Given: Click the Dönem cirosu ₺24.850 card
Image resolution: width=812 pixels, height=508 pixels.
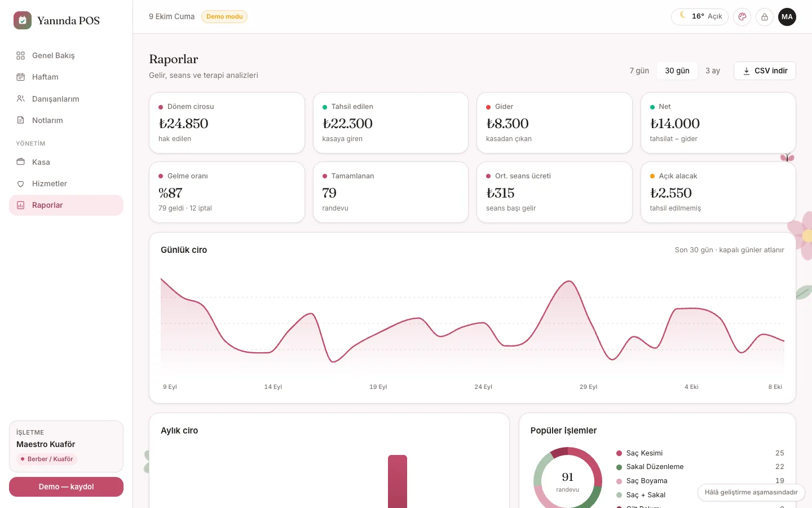Looking at the screenshot, I should [x=227, y=122].
